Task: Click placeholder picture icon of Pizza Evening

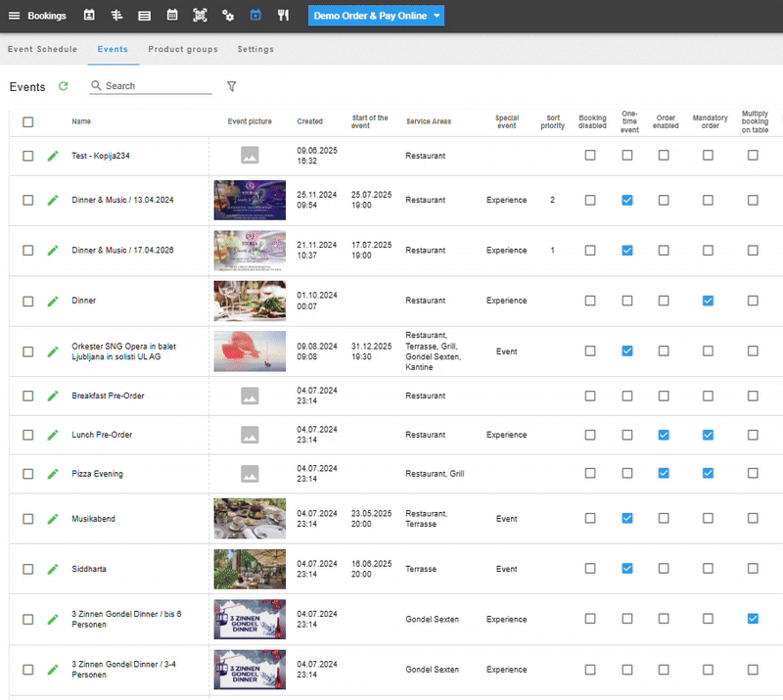Action: (250, 474)
